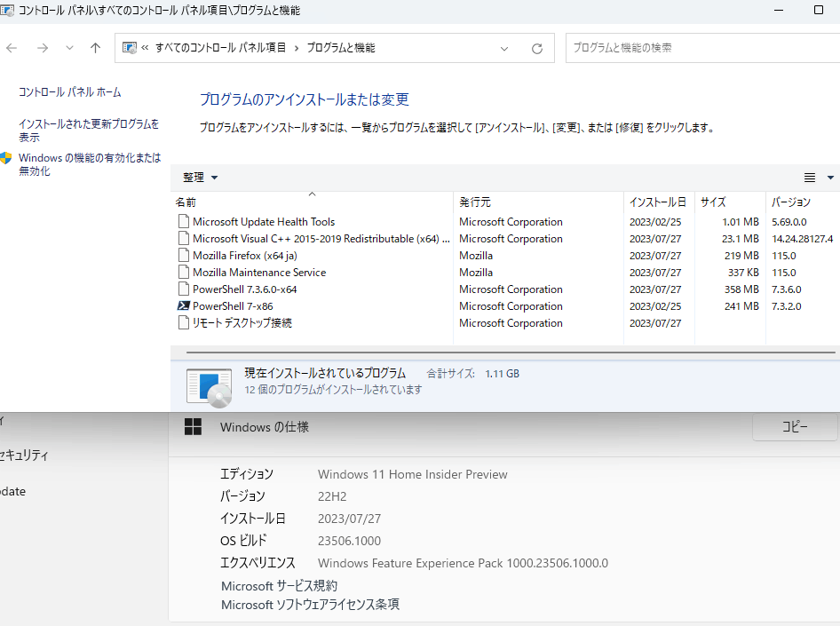Open すべてのコントロール パネル項目 breadcrumb
This screenshot has width=840, height=626.
[x=220, y=48]
